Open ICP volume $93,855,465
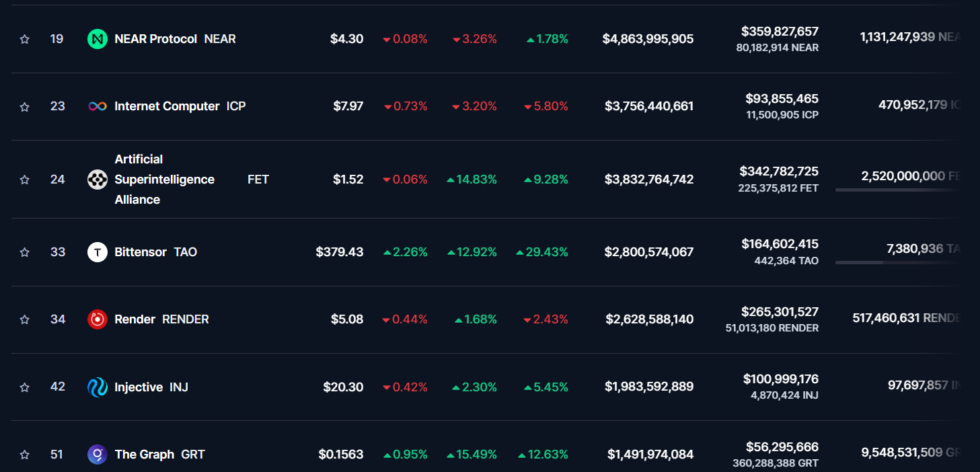Screen dimensions: 980x472 [782, 99]
